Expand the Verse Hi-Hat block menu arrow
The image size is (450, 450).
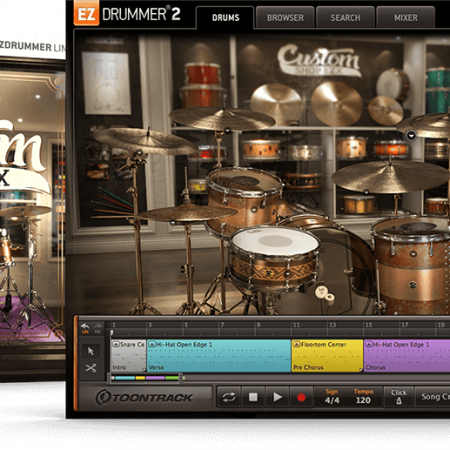point(152,344)
